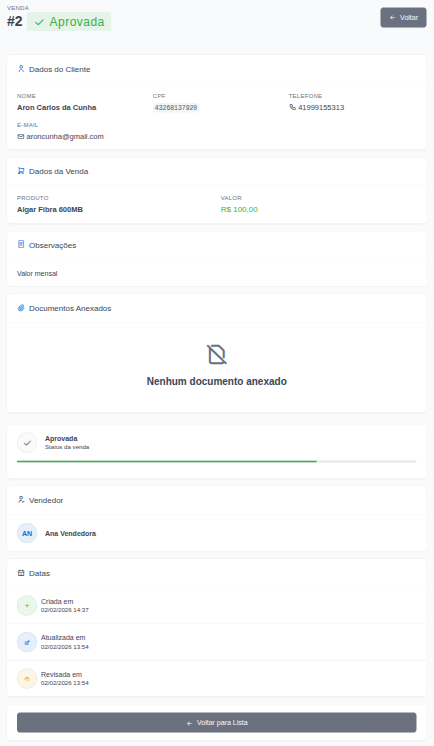Click the blue edit icon beside Atualizada em
Image resolution: width=434 pixels, height=746 pixels.
point(27,642)
